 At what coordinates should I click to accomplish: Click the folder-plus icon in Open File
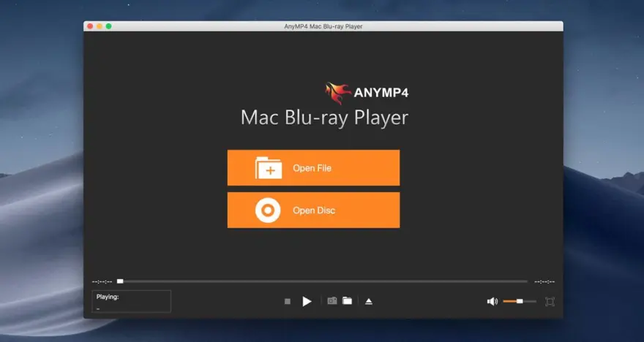269,168
